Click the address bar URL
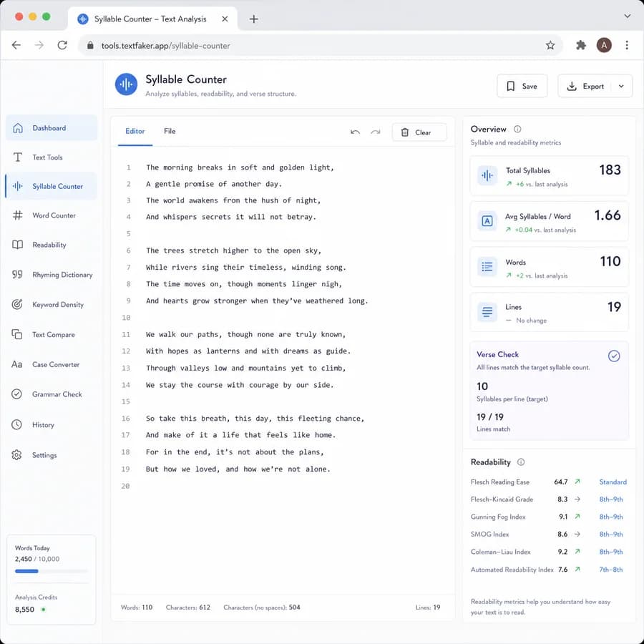 coord(165,46)
